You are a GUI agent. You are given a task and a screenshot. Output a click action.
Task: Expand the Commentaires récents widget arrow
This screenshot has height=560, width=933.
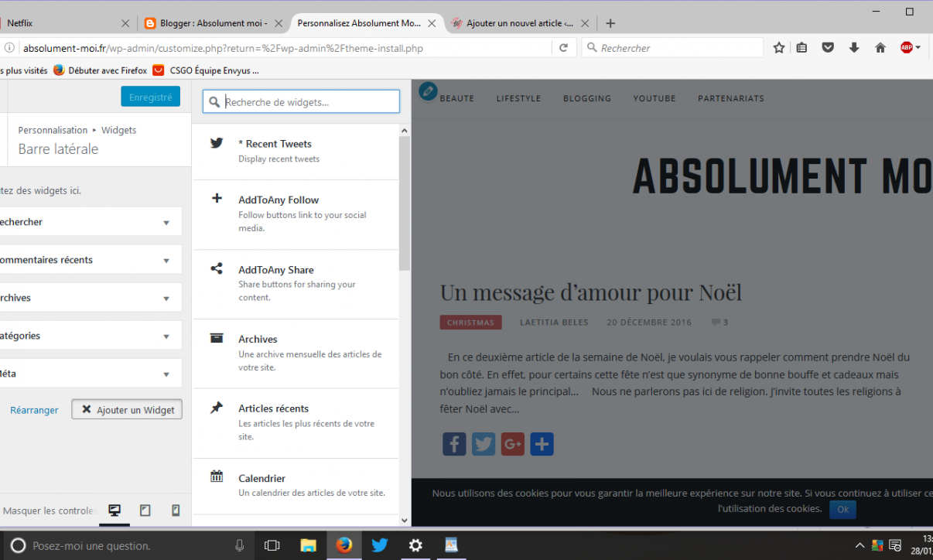(x=166, y=261)
